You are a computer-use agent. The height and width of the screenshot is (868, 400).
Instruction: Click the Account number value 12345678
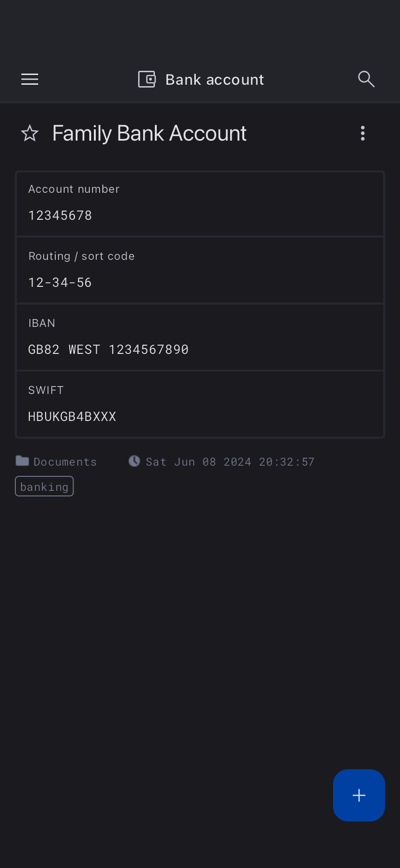(60, 216)
